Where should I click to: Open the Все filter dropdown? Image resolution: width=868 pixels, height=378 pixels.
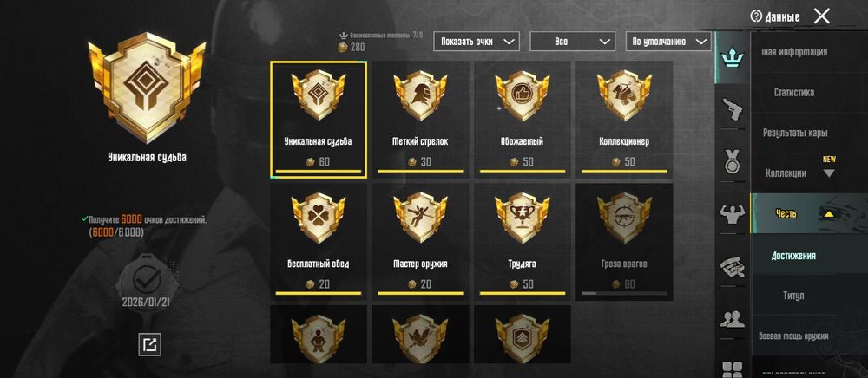pyautogui.click(x=572, y=42)
